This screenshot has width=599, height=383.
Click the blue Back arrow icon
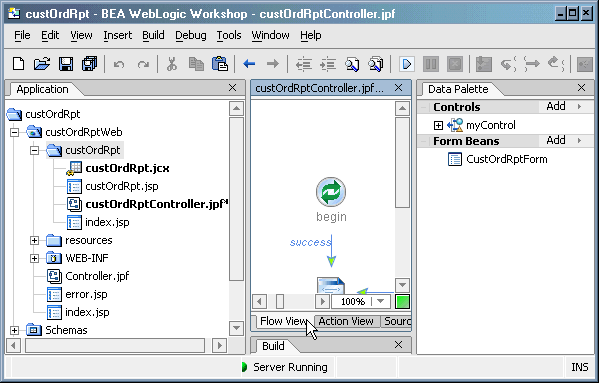pos(249,64)
